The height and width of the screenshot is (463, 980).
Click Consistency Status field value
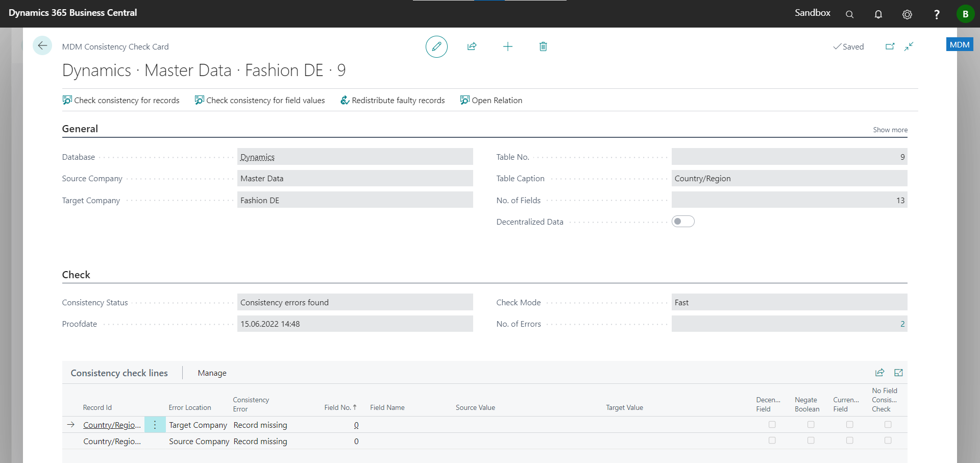pyautogui.click(x=355, y=302)
